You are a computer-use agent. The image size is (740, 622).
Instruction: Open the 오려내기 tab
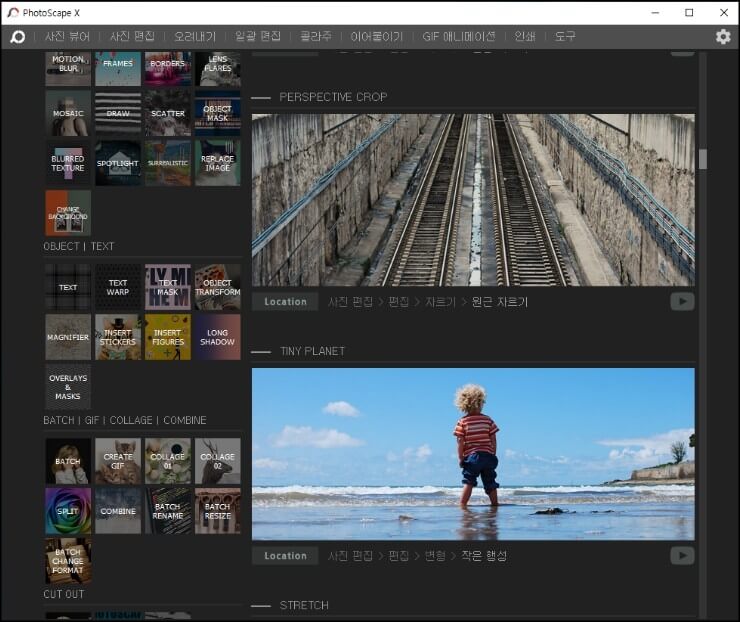(x=195, y=36)
